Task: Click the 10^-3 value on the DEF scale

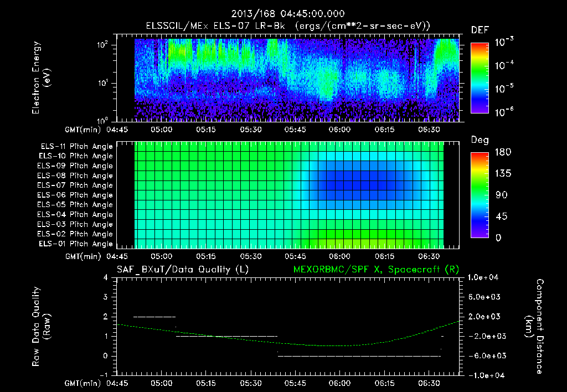Action: [504, 42]
